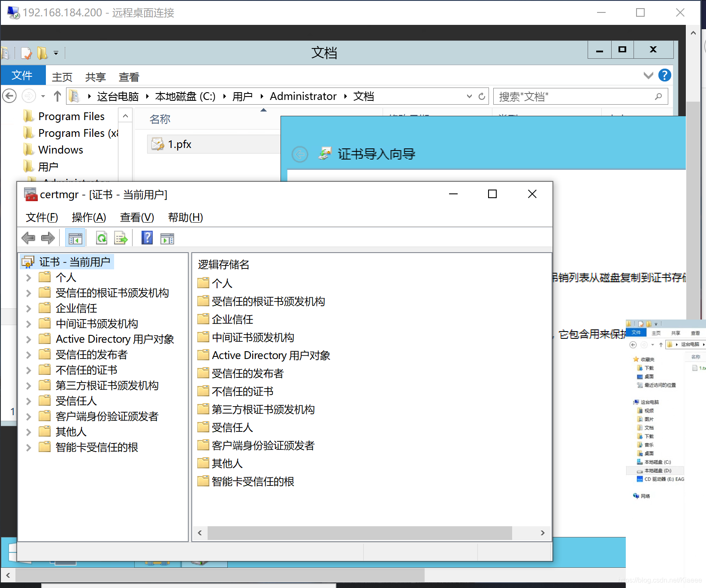Open 企业信任 folder in right pane
The height and width of the screenshot is (588, 706).
pos(226,320)
